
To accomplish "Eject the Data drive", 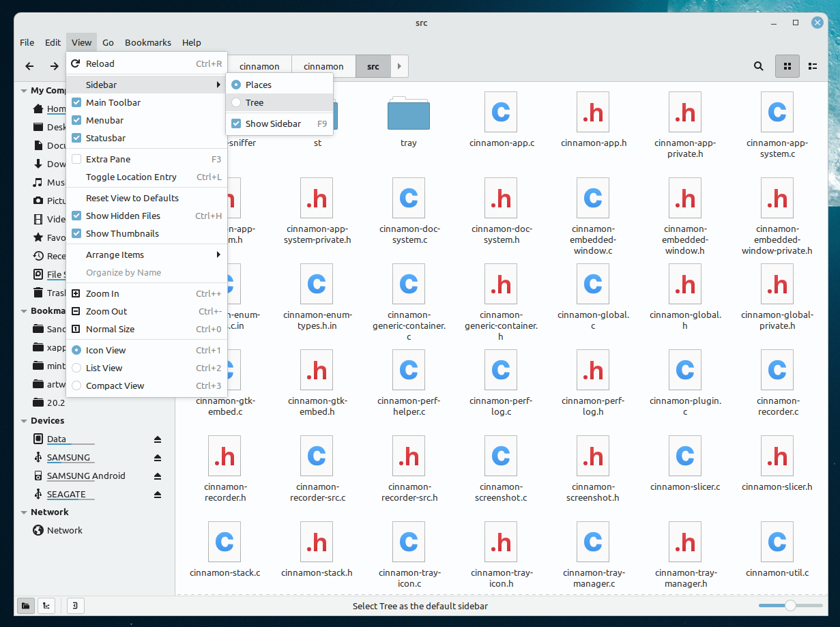I will coord(158,439).
